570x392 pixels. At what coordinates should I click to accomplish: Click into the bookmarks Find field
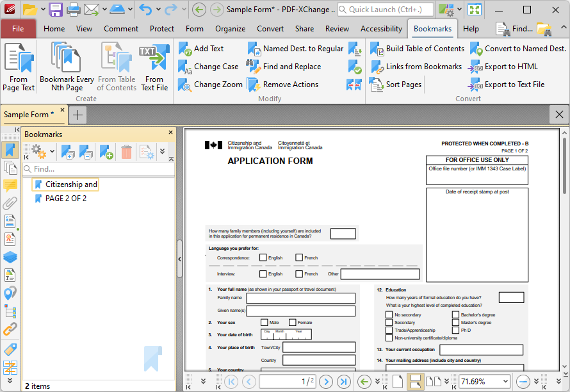click(99, 169)
